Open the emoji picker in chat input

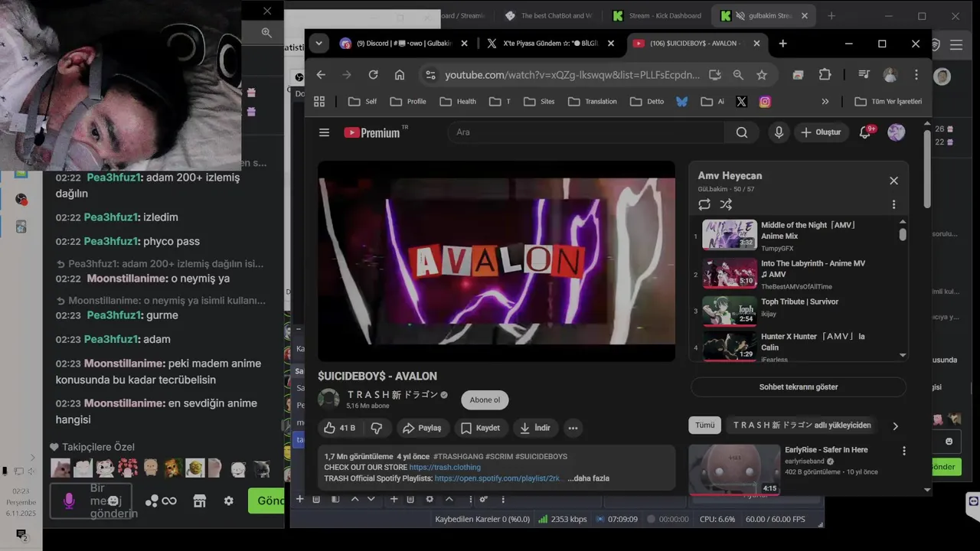click(113, 500)
